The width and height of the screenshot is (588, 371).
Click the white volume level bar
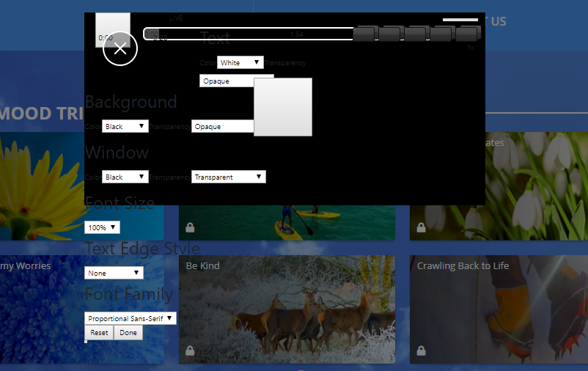tap(460, 20)
